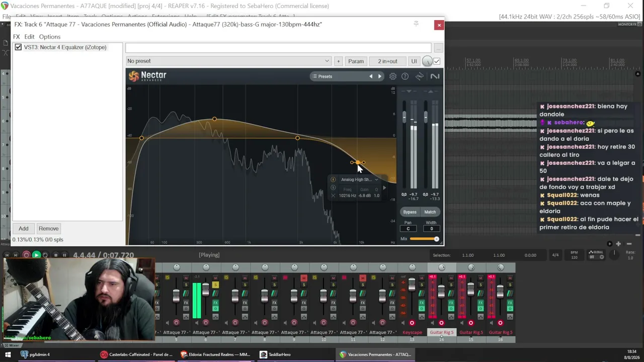
Task: Open the FX button on mixer track 6
Action: pyautogui.click(x=215, y=303)
